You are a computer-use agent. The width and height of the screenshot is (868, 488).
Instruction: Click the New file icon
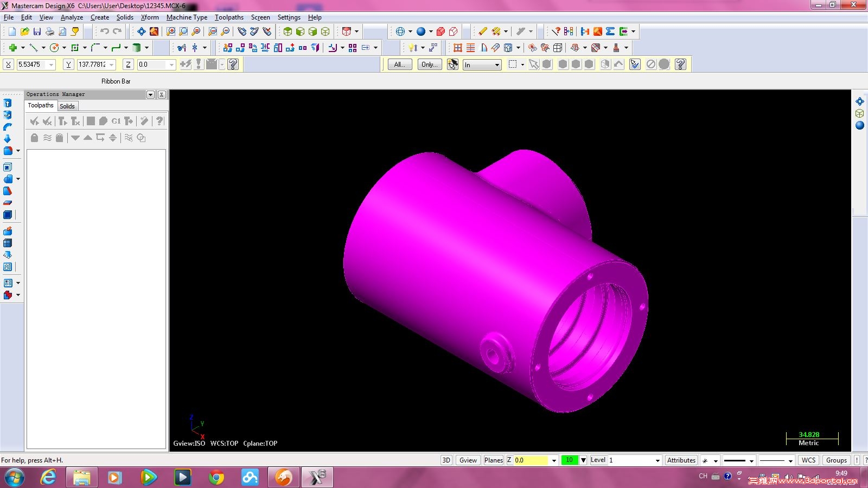(12, 31)
